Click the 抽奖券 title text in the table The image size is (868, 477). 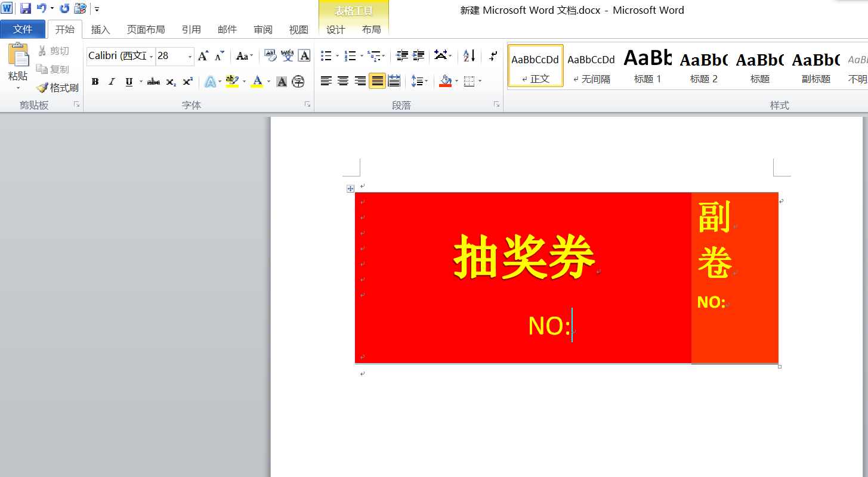pos(524,257)
